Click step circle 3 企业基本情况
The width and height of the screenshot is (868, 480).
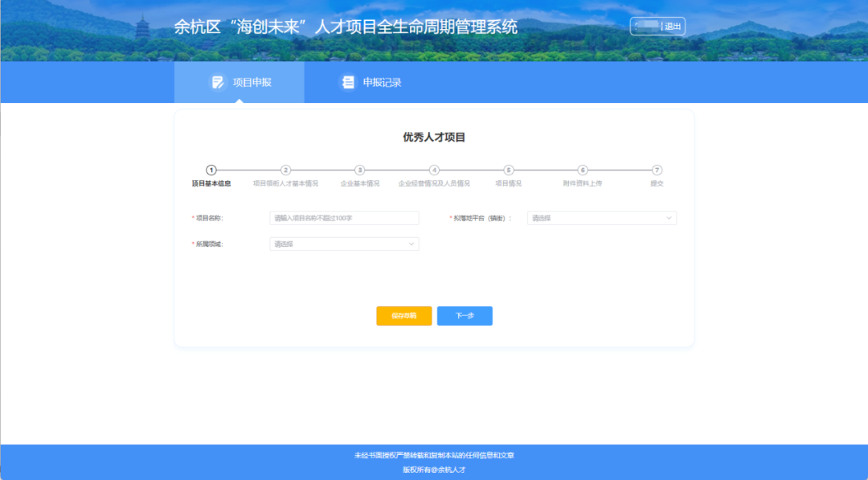359,170
